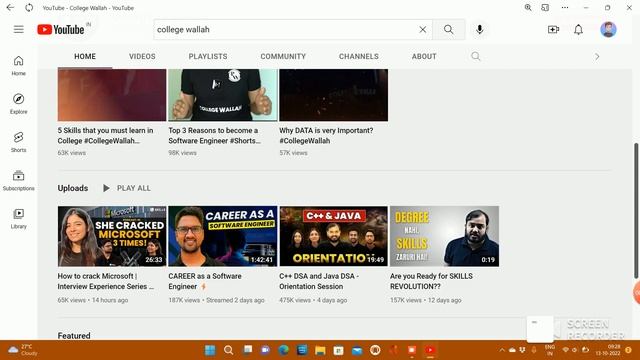Open the 'CAREER as a Software Engineer' title
This screenshot has height=360, width=640.
[205, 281]
